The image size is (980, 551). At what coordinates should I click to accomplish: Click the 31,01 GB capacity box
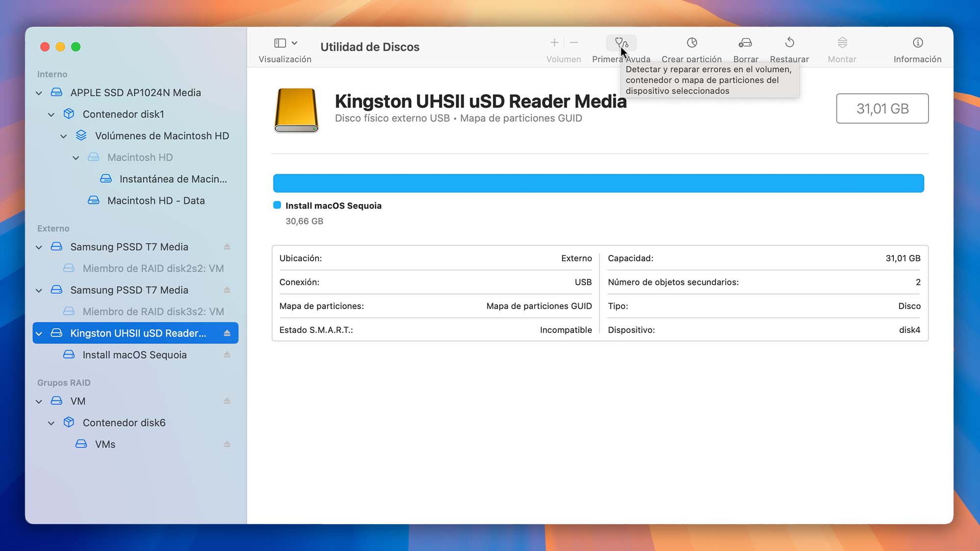(x=882, y=108)
